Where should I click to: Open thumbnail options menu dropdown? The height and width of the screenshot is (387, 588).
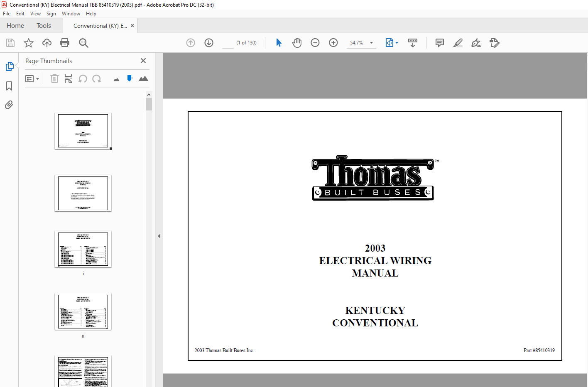point(32,78)
